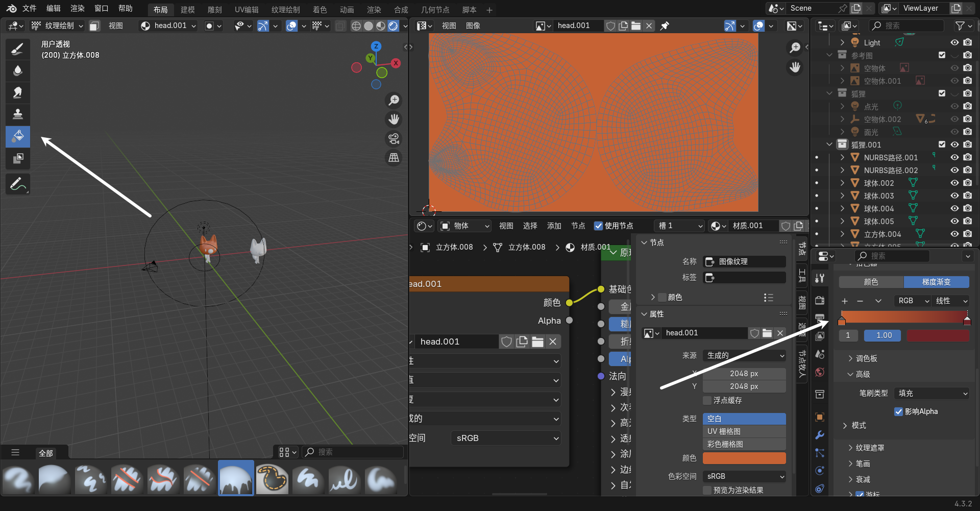Screen dimensions: 980x511
Task: Select the Mask tool
Action: pos(18,158)
